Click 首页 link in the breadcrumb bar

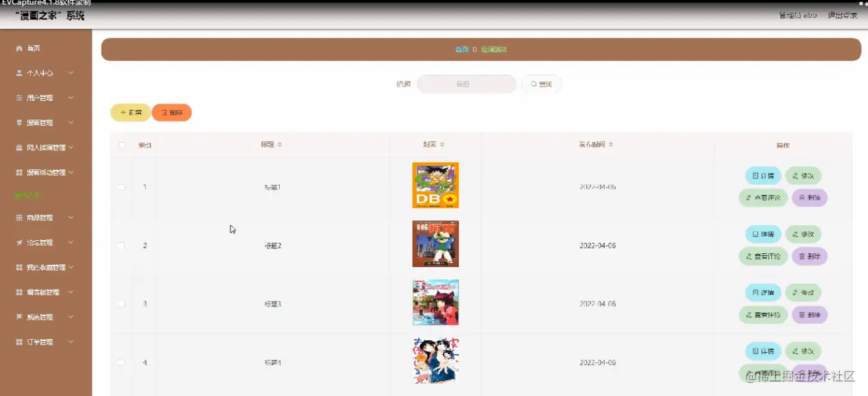462,49
